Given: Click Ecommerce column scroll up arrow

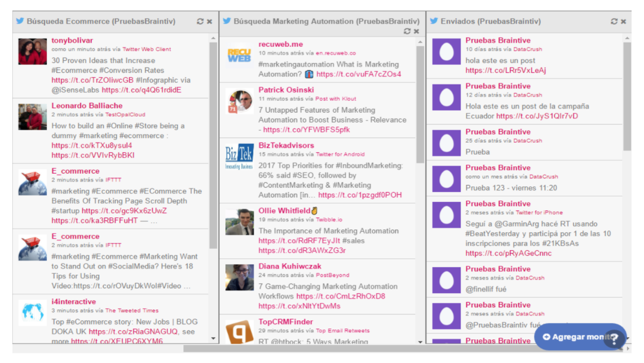Looking at the screenshot, I should pyautogui.click(x=213, y=38).
